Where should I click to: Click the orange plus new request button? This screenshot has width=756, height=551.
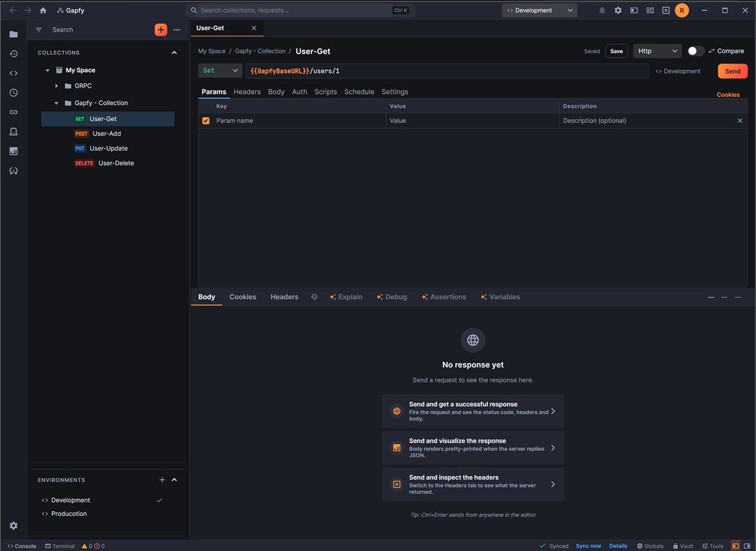[x=160, y=30]
